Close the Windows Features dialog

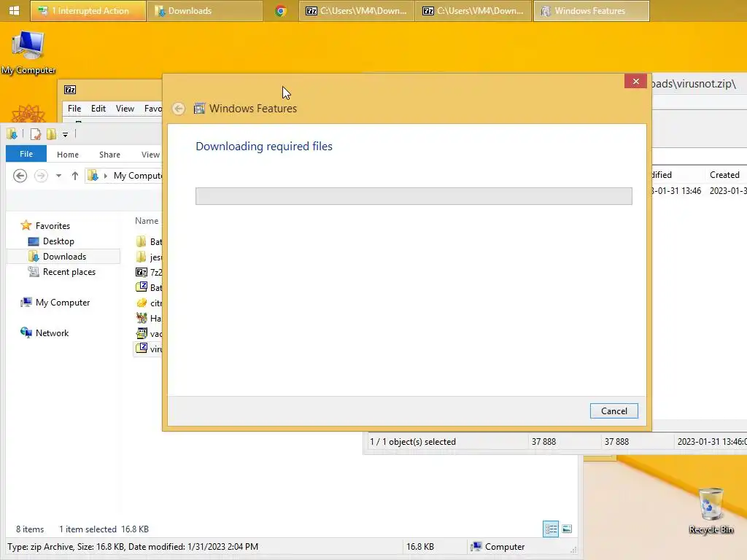point(635,82)
